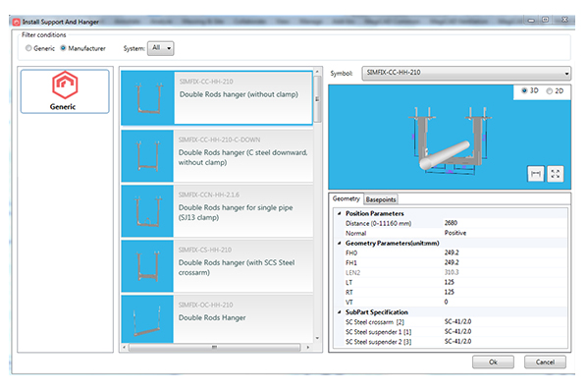This screenshot has height=392, width=588.
Task: Open the Geometry tab
Action: (x=347, y=198)
